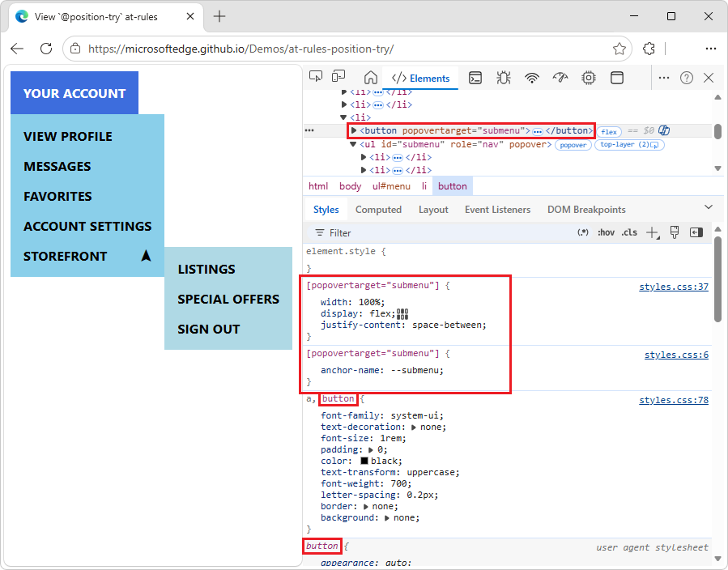The height and width of the screenshot is (570, 728).
Task: Click the new style rule plus icon
Action: tap(653, 232)
